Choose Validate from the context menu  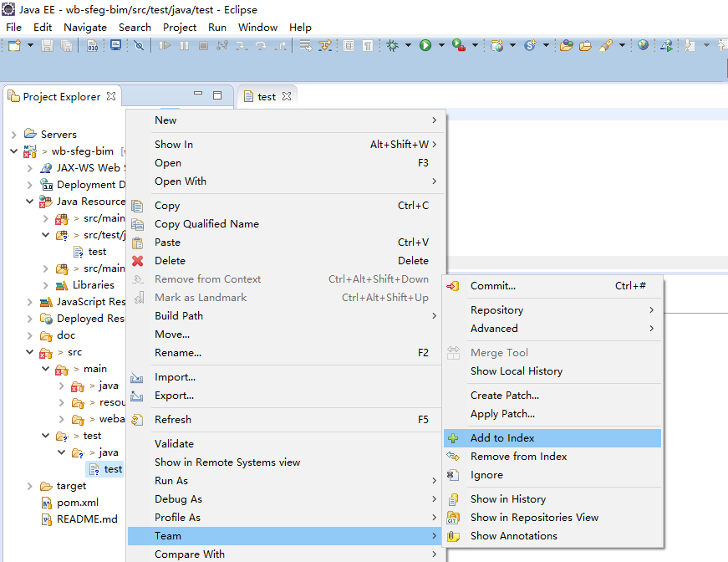point(285,443)
